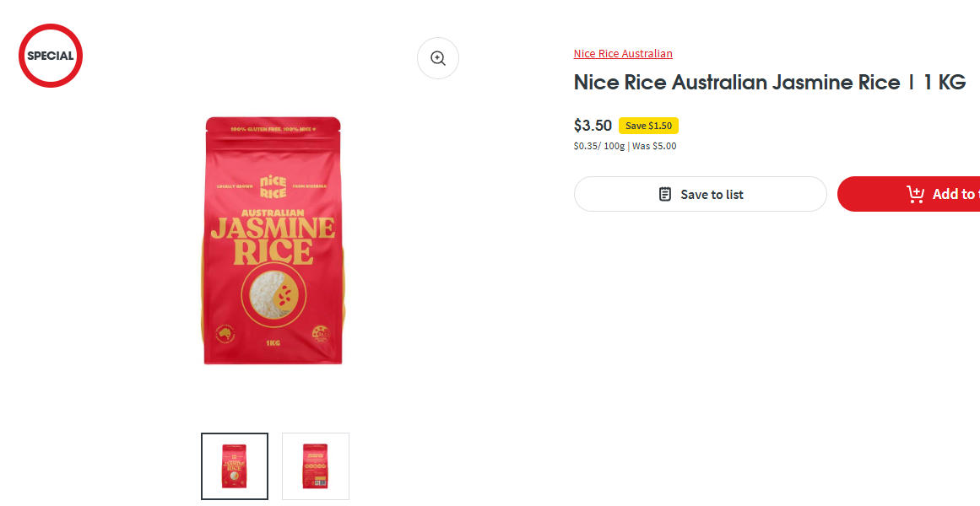The image size is (980, 506).
Task: Click the main Jasmine Rice product image
Action: click(x=273, y=240)
